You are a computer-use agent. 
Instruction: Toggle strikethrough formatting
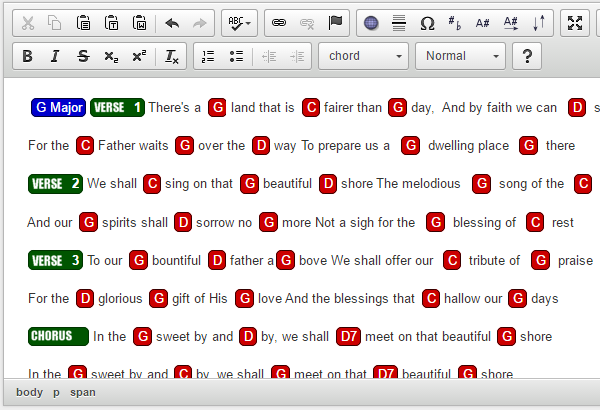point(82,56)
